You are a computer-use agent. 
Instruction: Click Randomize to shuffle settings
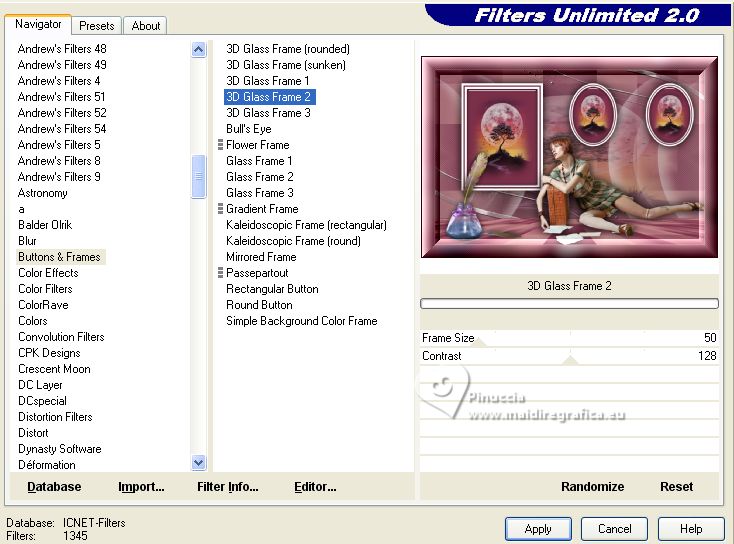pos(592,487)
